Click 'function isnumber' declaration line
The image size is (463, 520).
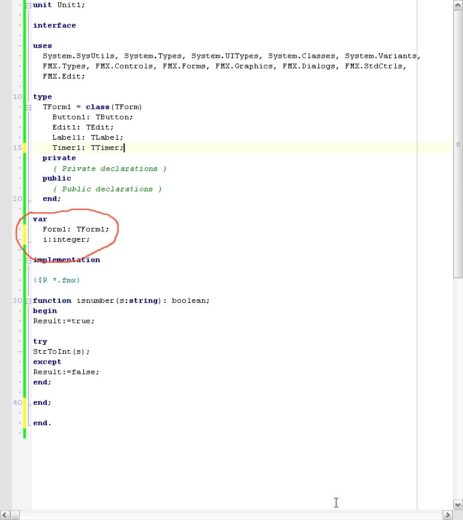pos(121,301)
